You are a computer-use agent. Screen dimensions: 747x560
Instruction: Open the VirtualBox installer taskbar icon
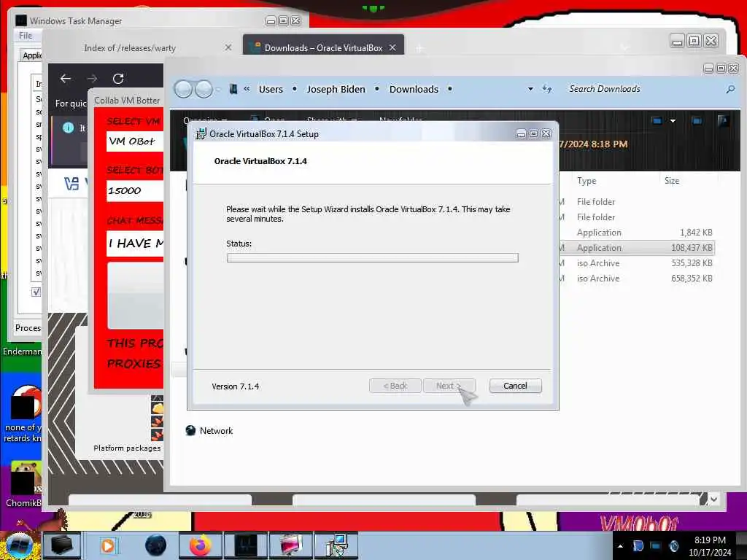coord(336,545)
